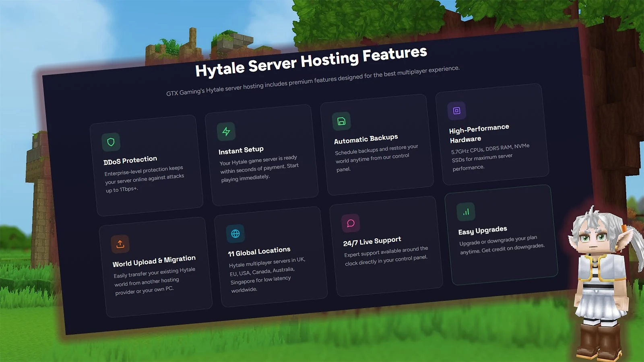Click 'Hytale multiplayer servers in UK' text
The width and height of the screenshot is (644, 362).
coord(267,262)
